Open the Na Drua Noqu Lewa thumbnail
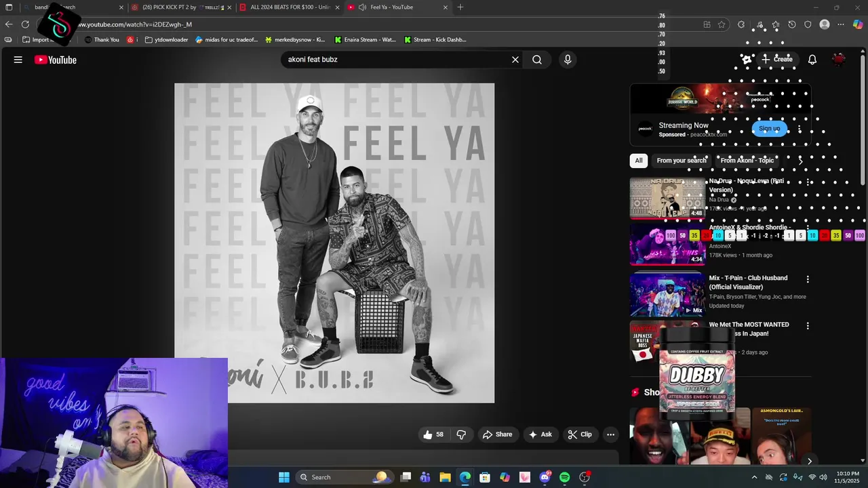868x488 pixels. (x=667, y=198)
